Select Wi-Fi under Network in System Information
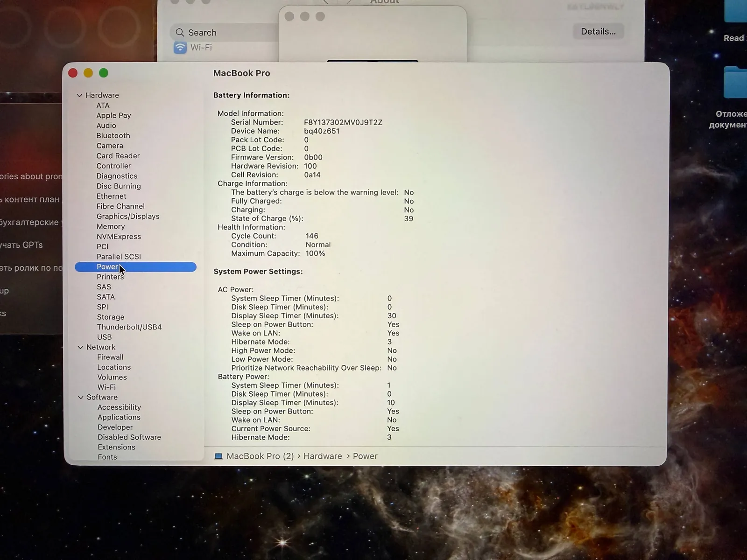The height and width of the screenshot is (560, 747). [x=106, y=387]
